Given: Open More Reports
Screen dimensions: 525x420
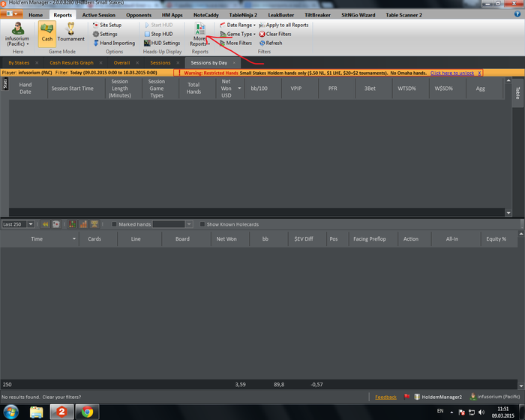Looking at the screenshot, I should 200,34.
